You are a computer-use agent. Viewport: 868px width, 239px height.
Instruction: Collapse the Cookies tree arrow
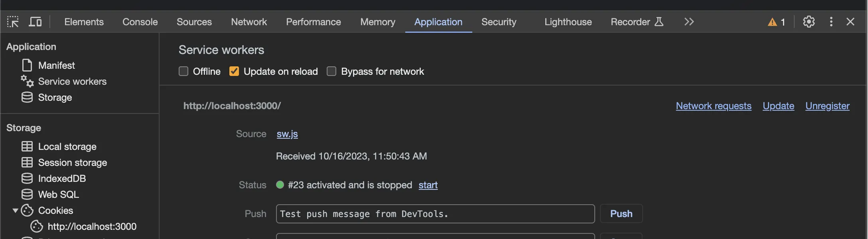point(15,210)
